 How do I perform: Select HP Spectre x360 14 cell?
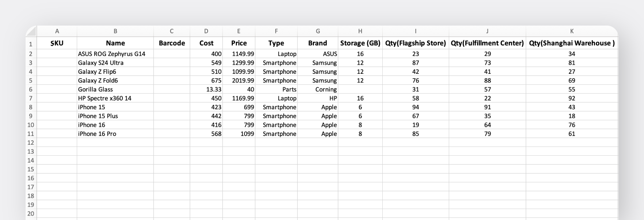pyautogui.click(x=115, y=98)
